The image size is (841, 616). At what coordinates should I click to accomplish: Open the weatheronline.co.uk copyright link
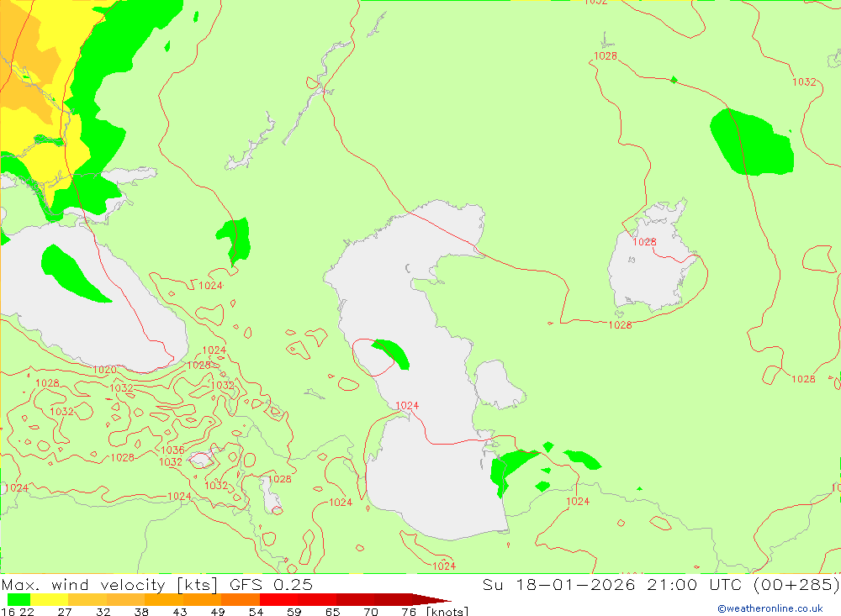point(770,608)
